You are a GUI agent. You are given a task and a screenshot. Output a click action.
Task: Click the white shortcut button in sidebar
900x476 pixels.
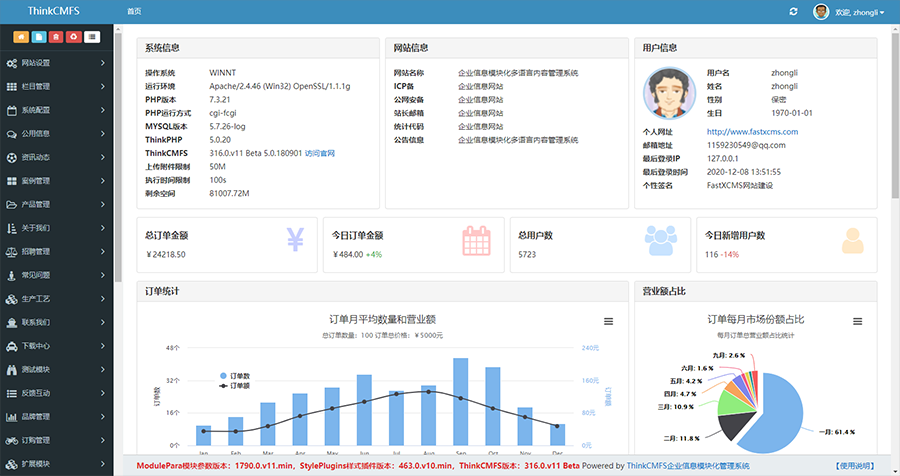(92, 37)
